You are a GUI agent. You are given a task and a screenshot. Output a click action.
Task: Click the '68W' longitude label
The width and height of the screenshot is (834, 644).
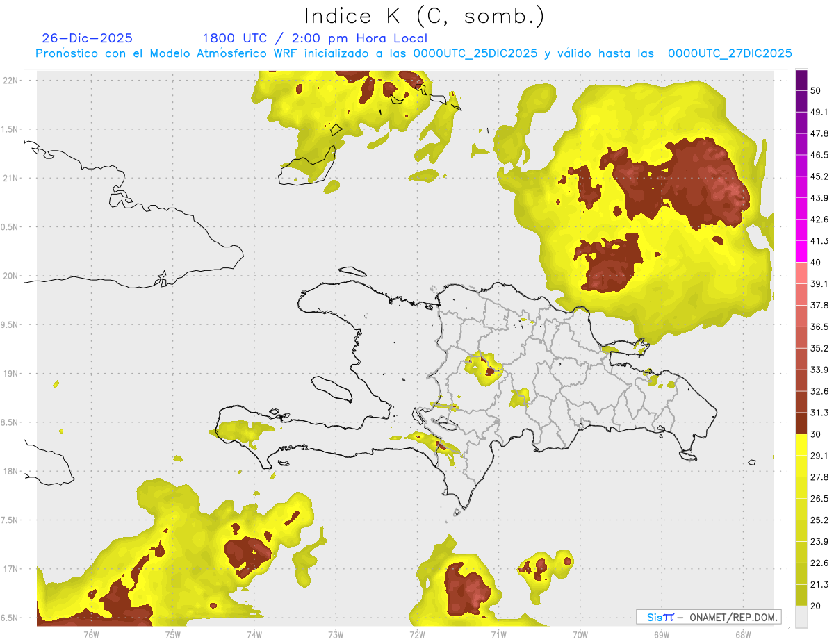pos(742,634)
